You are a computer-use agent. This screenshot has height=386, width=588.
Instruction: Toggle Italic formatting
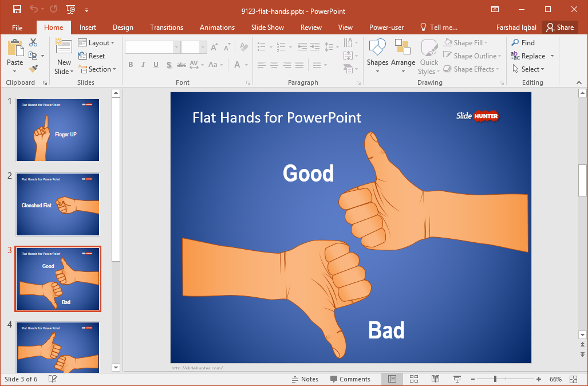coord(143,65)
